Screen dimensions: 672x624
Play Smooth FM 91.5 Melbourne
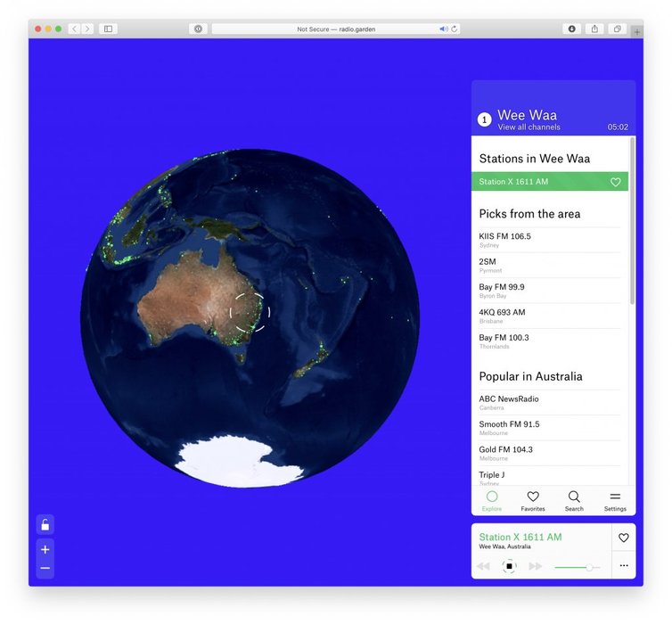pos(550,428)
